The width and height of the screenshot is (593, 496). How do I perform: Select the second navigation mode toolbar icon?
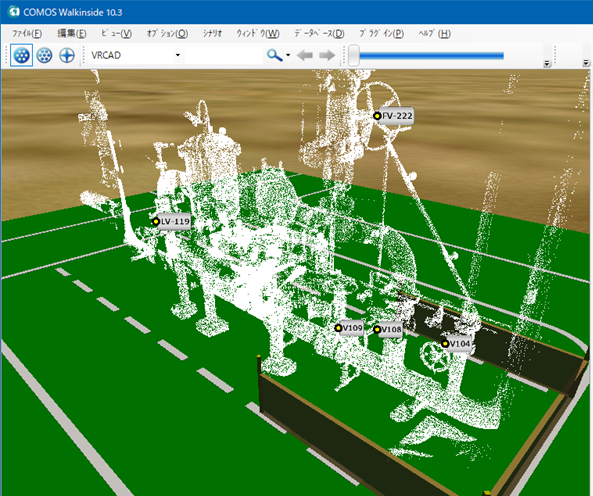coord(45,55)
